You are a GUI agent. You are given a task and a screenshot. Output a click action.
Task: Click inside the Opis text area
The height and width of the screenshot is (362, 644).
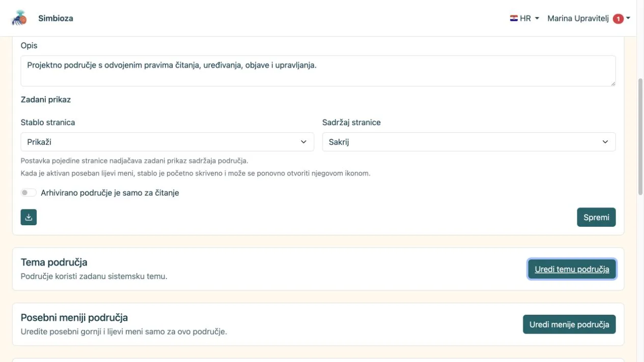(318, 71)
